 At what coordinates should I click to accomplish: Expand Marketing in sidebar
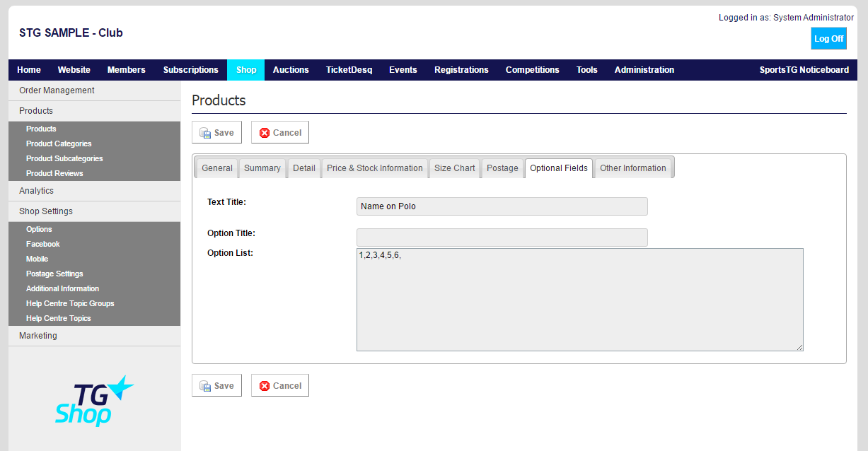click(94, 336)
